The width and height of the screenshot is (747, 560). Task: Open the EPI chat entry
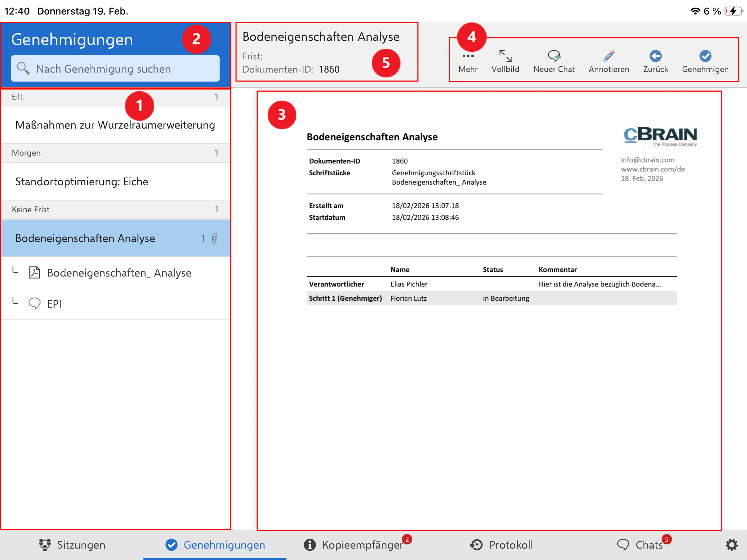54,304
